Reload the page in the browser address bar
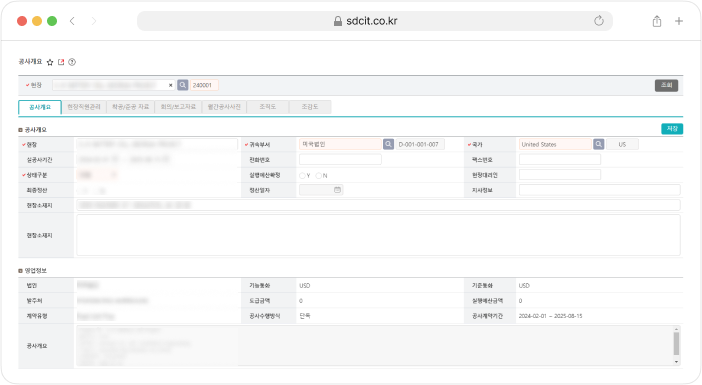 coord(599,21)
